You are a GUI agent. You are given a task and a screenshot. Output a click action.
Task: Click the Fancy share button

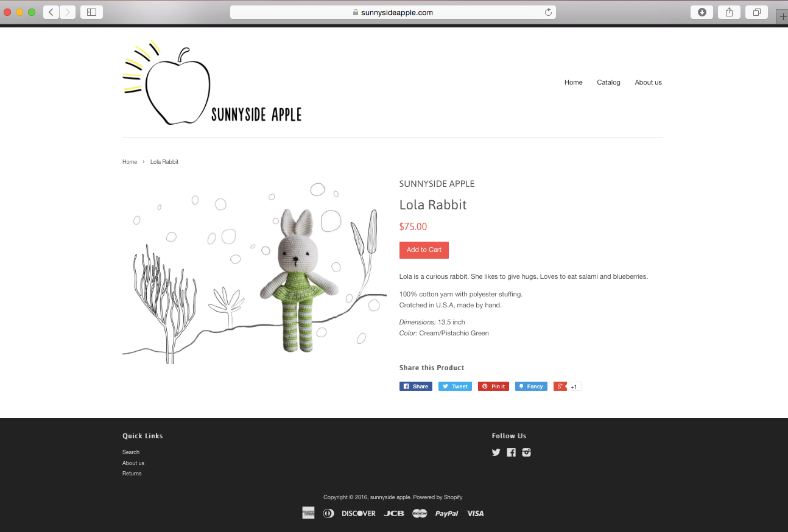[x=531, y=387]
